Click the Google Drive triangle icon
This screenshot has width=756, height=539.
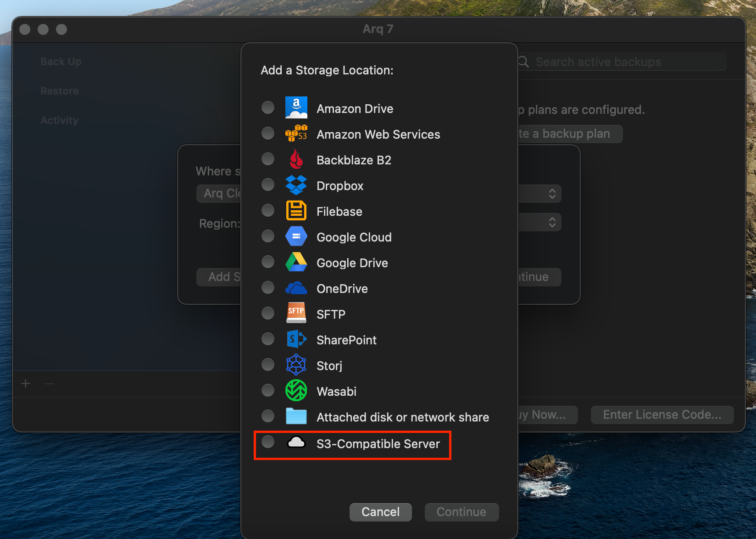(x=296, y=262)
